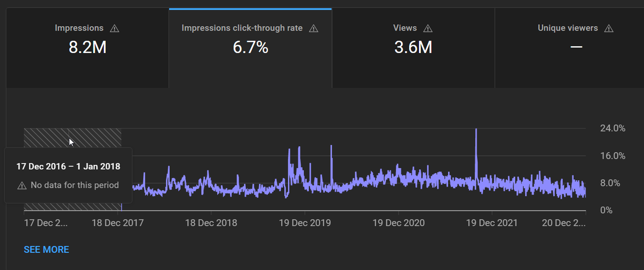Click the Unique viewers dash value
The image size is (644, 270).
point(576,47)
